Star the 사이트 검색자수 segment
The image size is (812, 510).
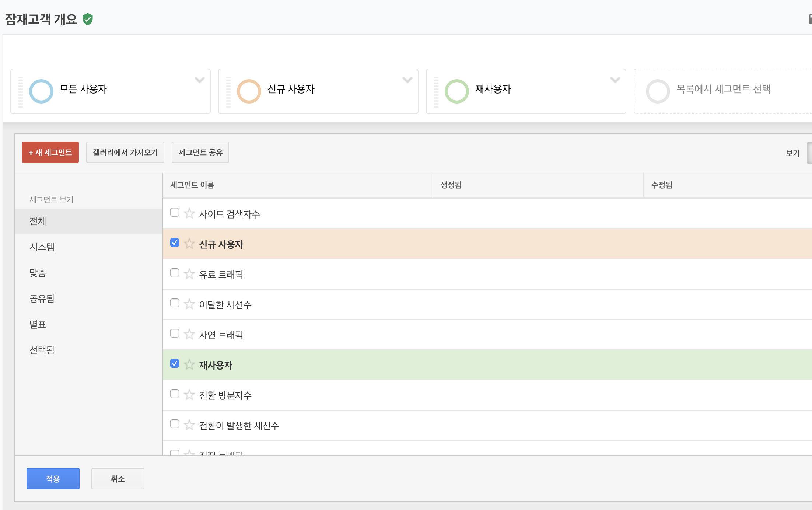tap(189, 213)
